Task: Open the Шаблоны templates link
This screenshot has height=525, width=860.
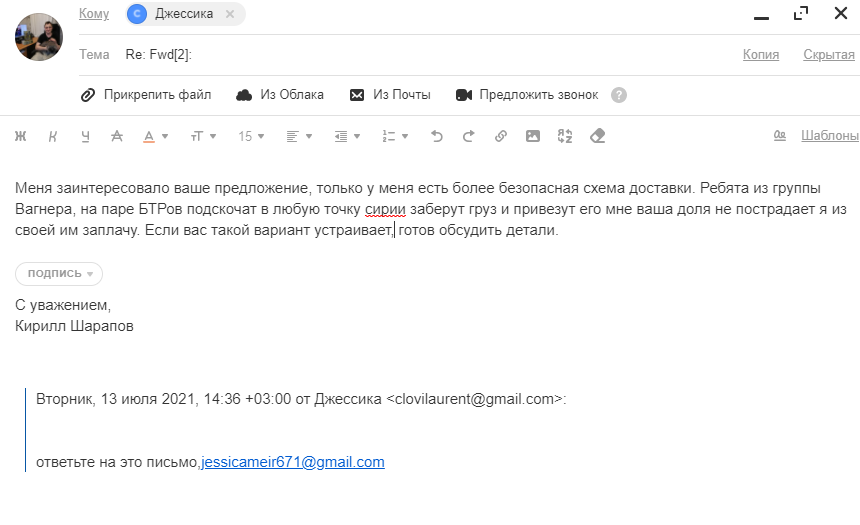Action: (829, 136)
